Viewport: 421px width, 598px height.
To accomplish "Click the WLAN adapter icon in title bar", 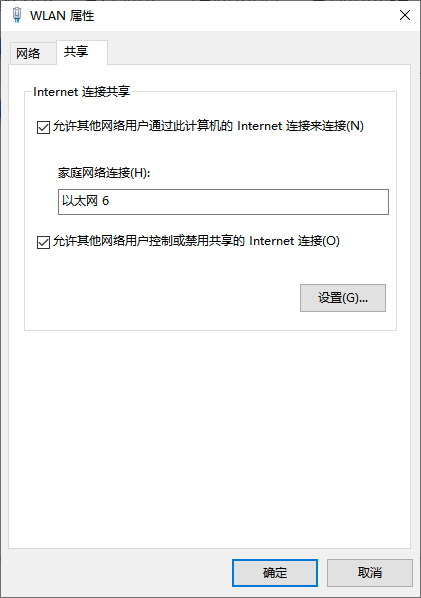I will pos(16,15).
